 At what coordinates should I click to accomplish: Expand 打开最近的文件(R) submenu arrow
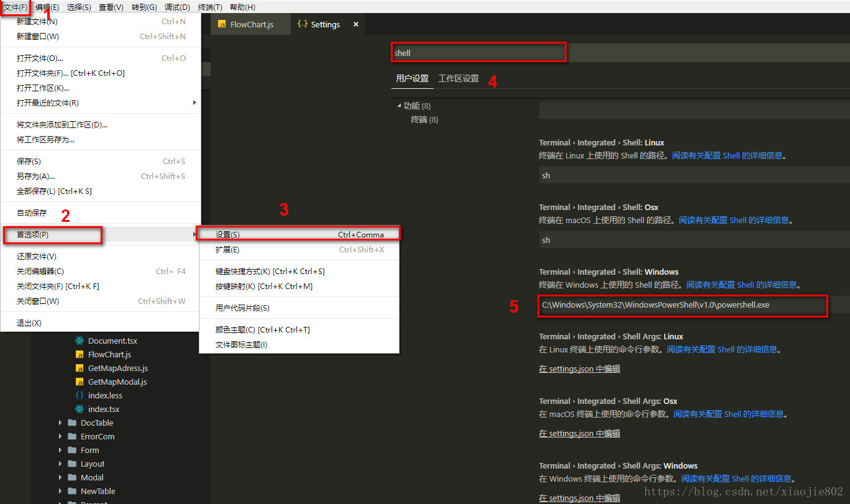[194, 103]
